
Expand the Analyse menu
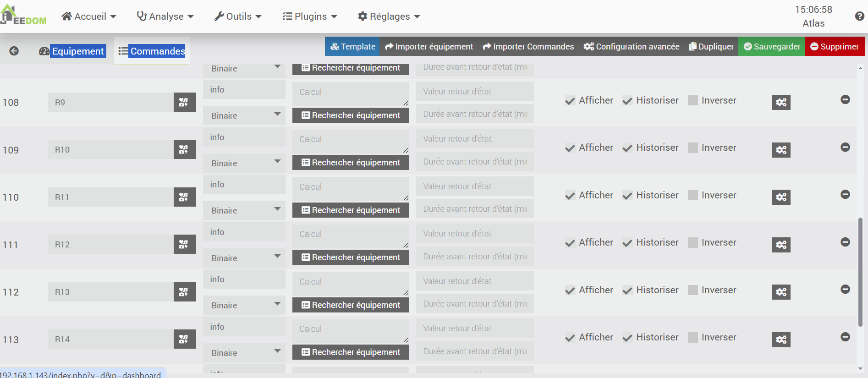coord(165,16)
